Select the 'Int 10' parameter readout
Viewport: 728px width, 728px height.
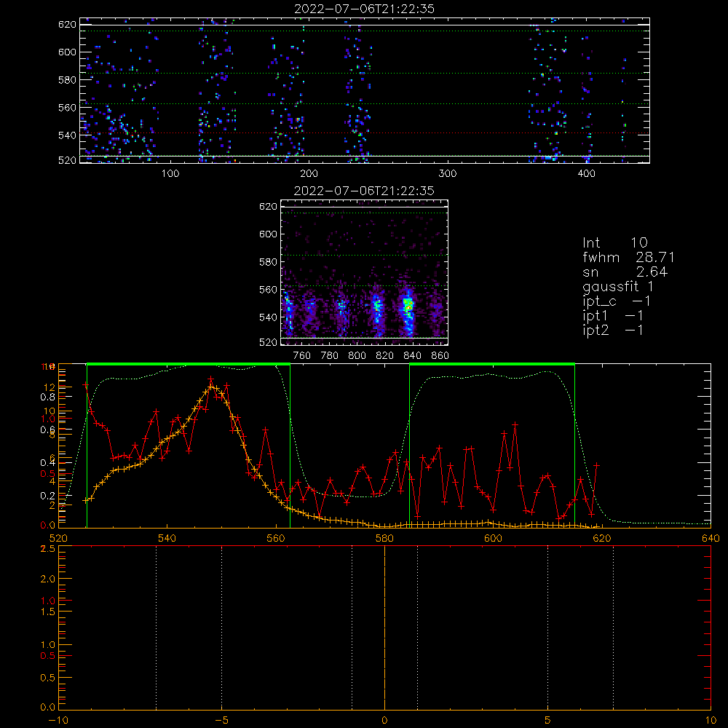(615, 243)
